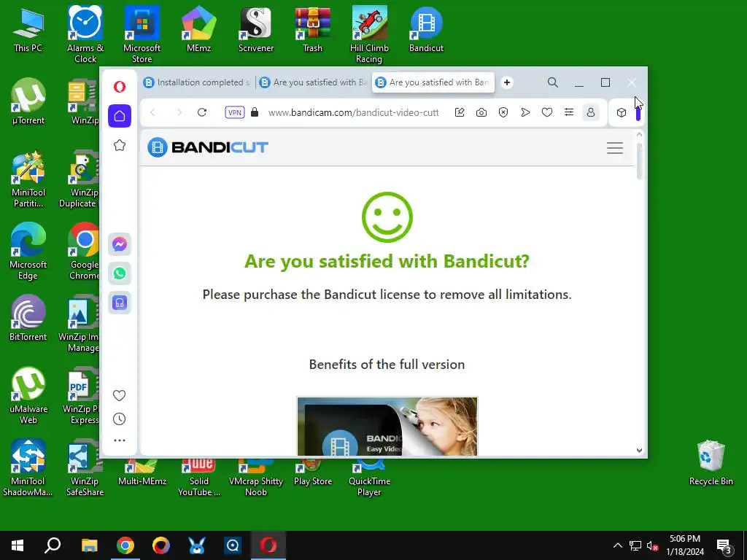Open bookmarks star in Opera sidebar
The width and height of the screenshot is (747, 560).
[x=120, y=145]
